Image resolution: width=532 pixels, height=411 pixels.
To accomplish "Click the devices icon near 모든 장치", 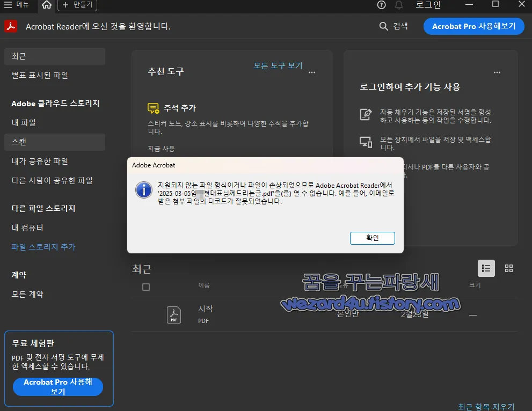I will (365, 142).
